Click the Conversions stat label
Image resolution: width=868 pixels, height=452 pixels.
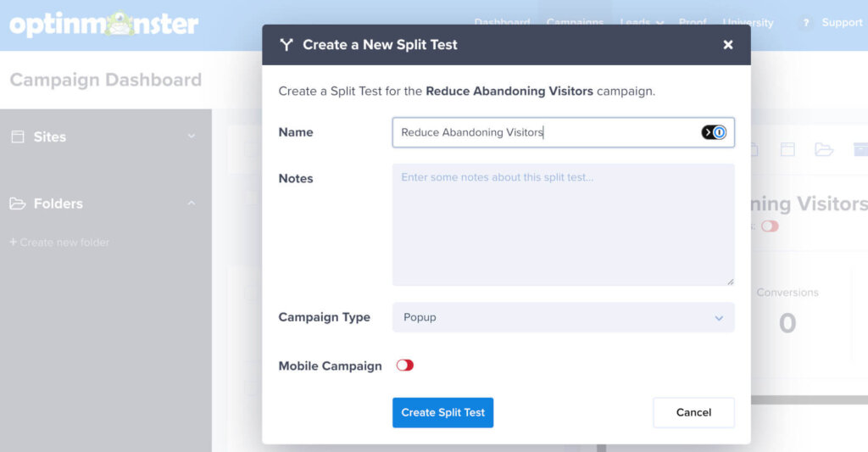[787, 293]
